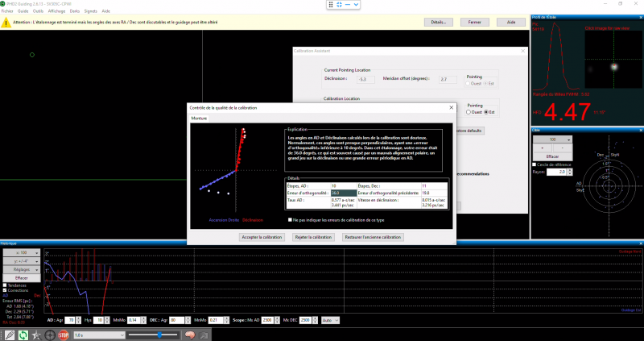Open the Réglages dropdown in history panel

point(22,269)
